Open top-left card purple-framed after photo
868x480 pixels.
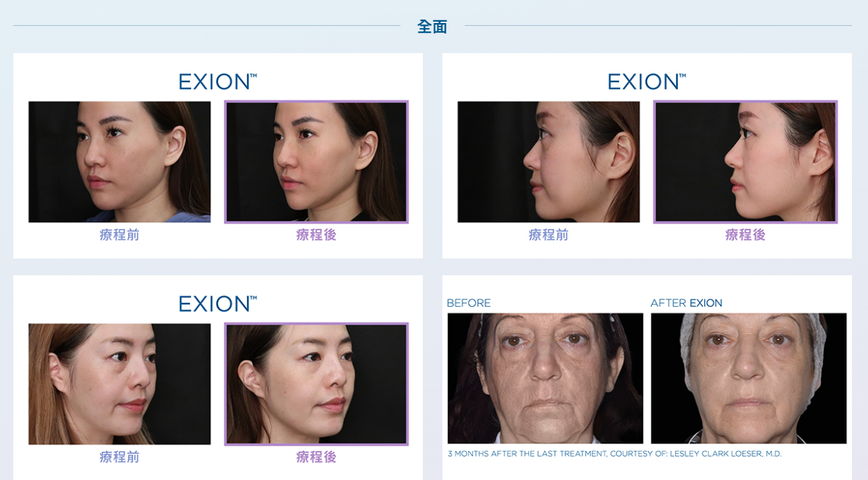(316, 162)
